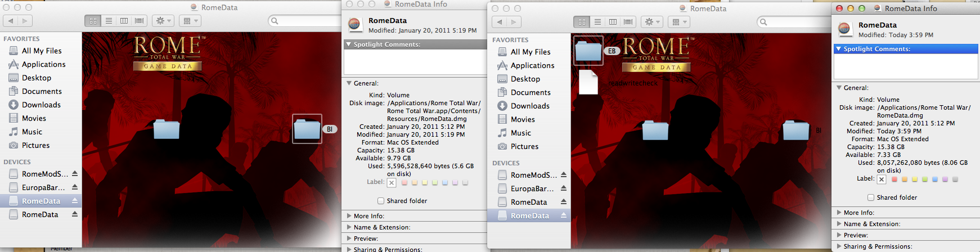Expand Preview in January 2011 Info window
Screen dimensions: 980x252
pyautogui.click(x=349, y=238)
